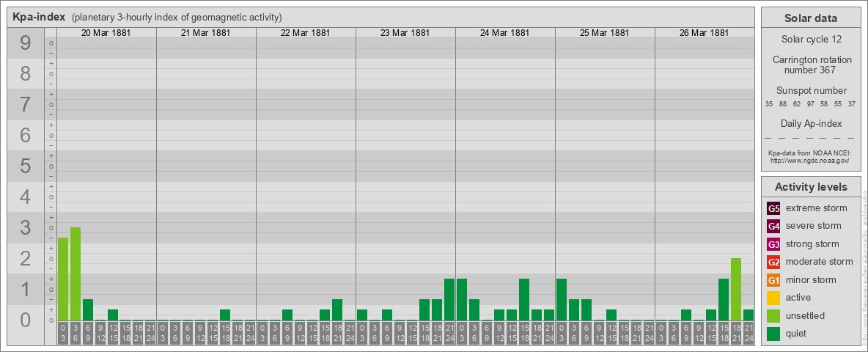Click the Kpa-index chart title

coord(39,17)
